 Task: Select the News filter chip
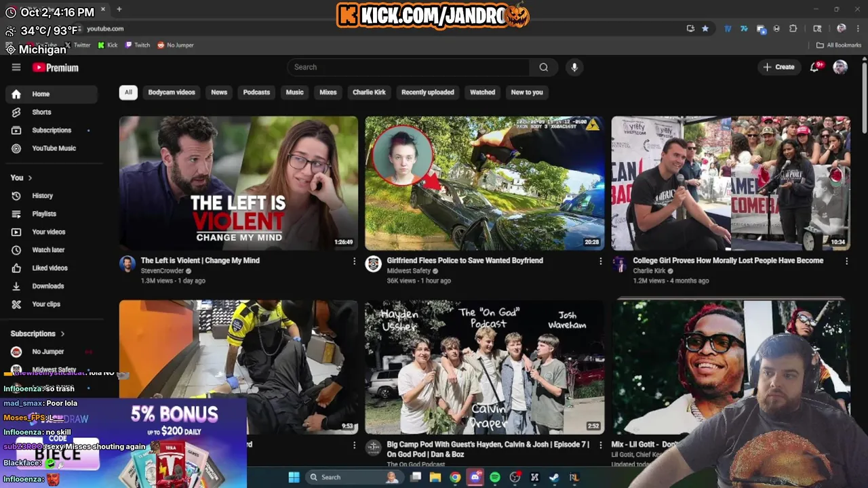click(x=219, y=92)
